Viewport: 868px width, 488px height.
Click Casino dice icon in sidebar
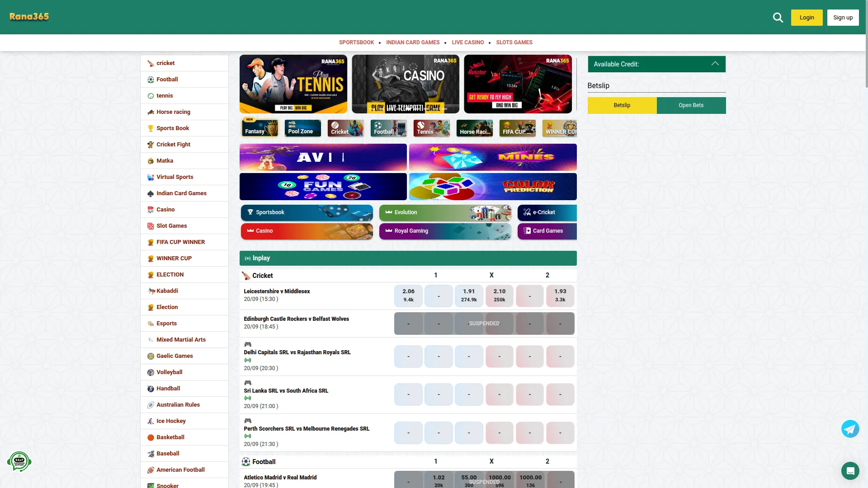(151, 210)
